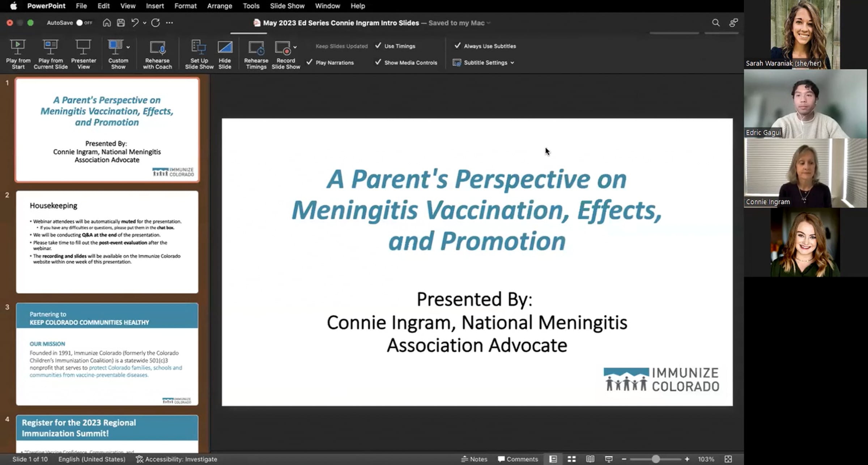The height and width of the screenshot is (465, 868).
Task: Open Set Up Slide Show
Action: [x=199, y=47]
